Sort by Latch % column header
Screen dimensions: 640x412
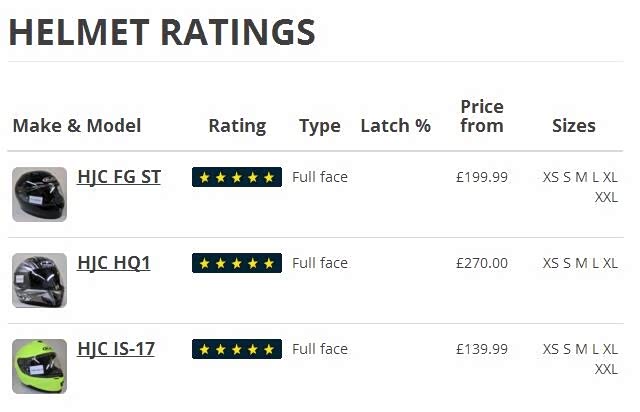[x=395, y=125]
